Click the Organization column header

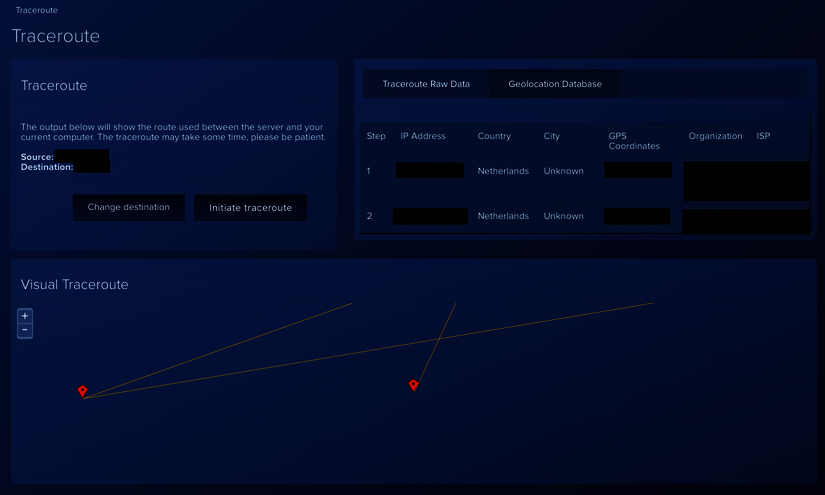pos(715,136)
